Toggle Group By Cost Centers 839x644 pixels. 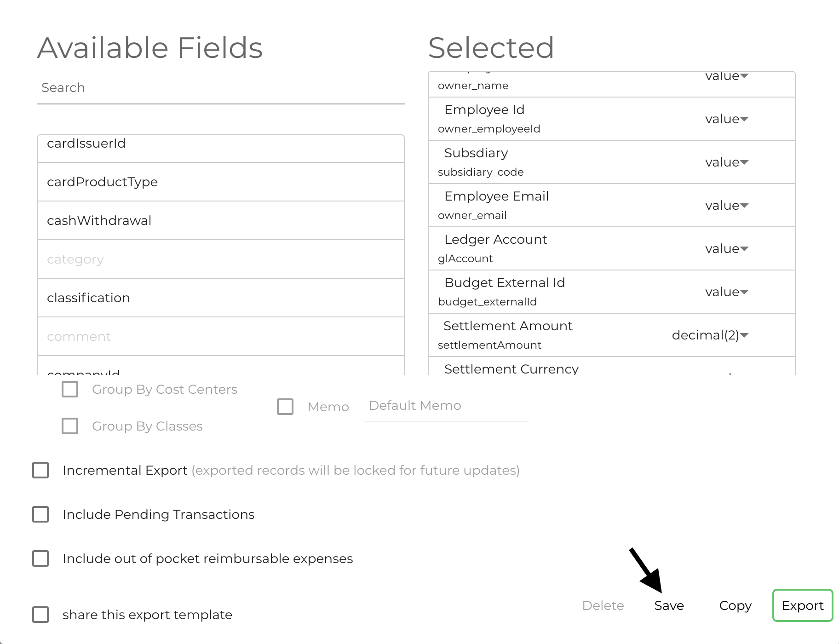[x=69, y=389]
